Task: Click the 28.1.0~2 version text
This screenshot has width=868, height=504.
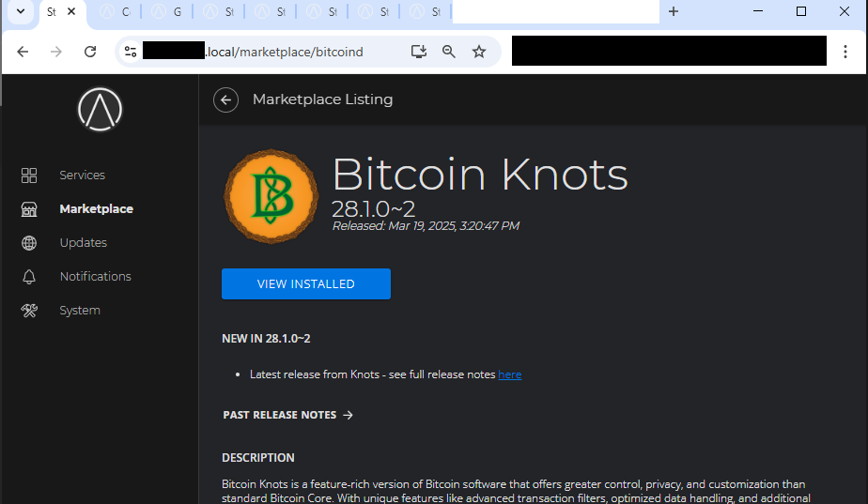Action: pyautogui.click(x=373, y=209)
